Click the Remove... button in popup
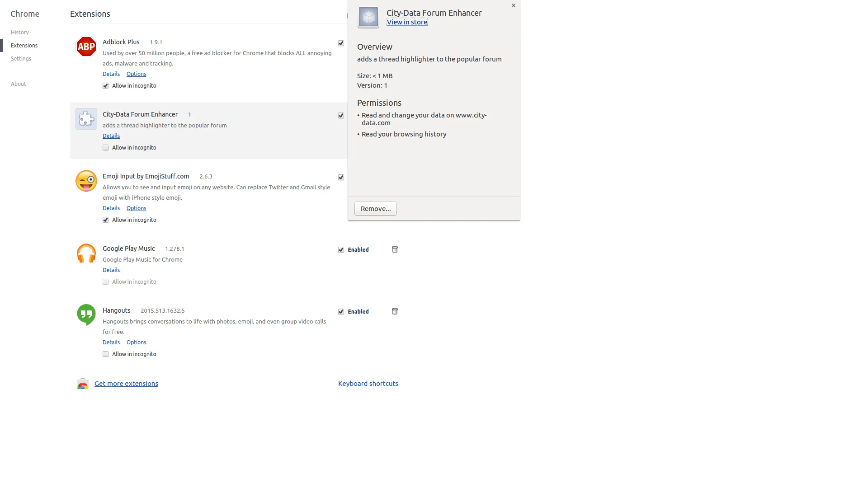868x488 pixels. point(376,209)
